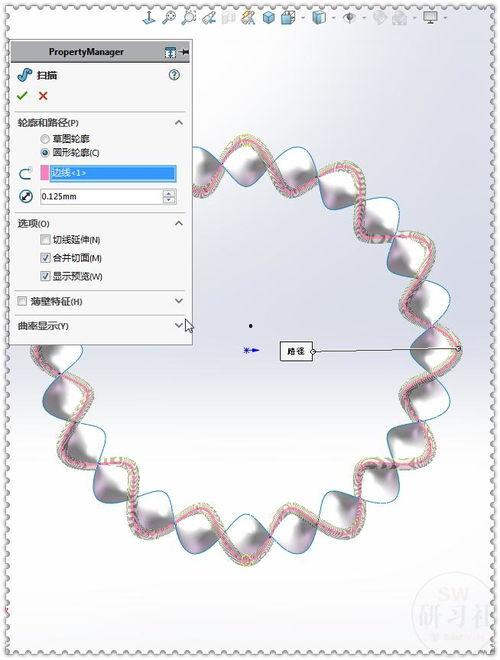Collapse the 选项(O) section
This screenshot has width=500, height=660.
[x=179, y=223]
